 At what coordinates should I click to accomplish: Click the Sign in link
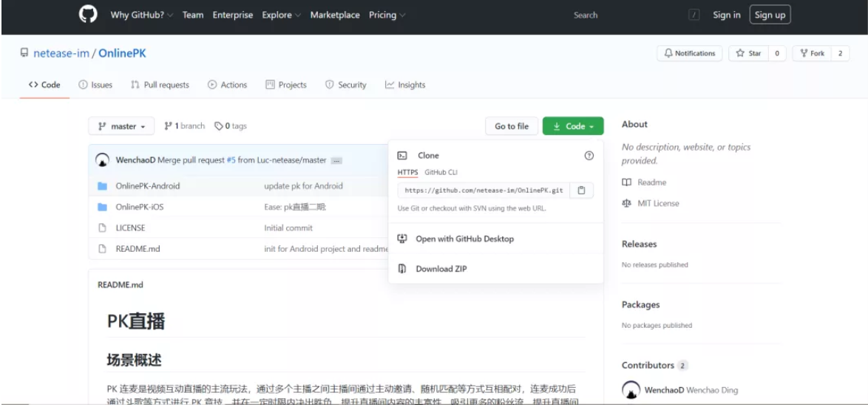coord(727,15)
